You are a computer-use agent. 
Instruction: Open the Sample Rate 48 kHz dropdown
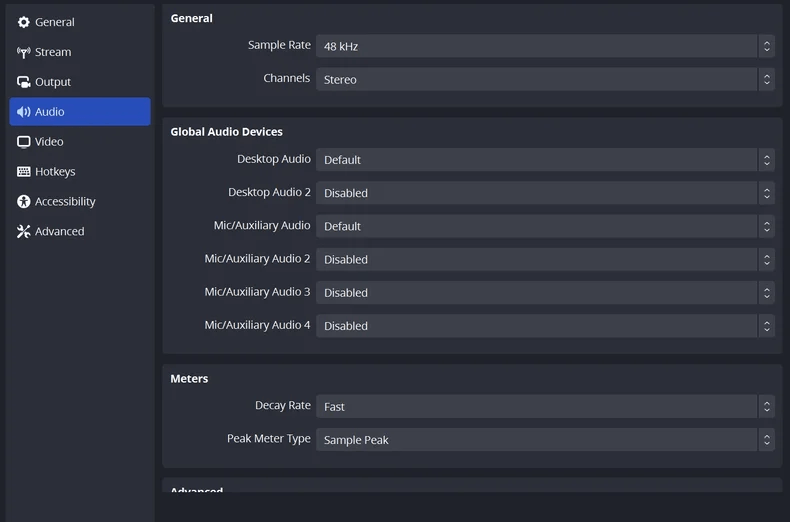click(x=545, y=46)
